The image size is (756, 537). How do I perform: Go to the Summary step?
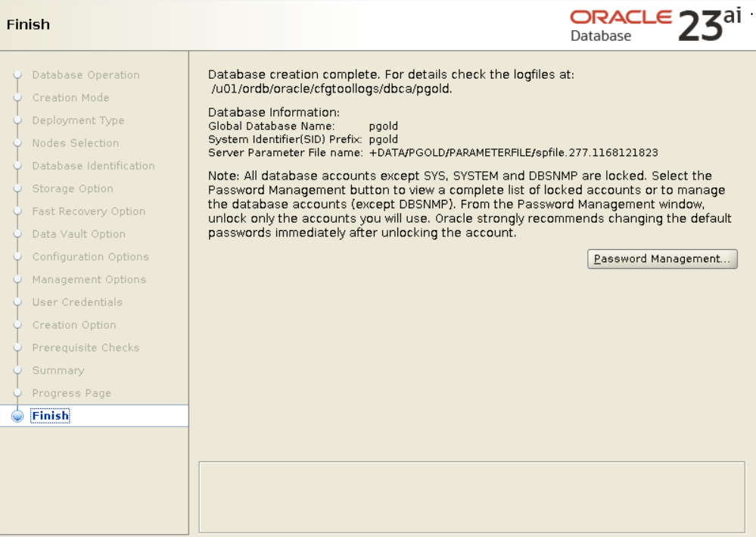(x=58, y=370)
